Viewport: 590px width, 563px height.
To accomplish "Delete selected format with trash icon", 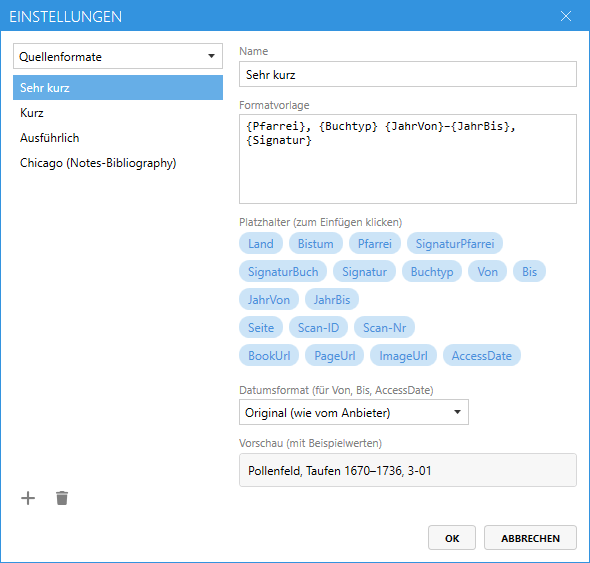I will 62,498.
